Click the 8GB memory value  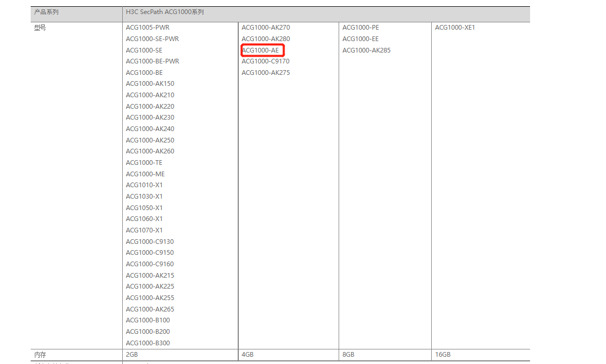coord(348,354)
